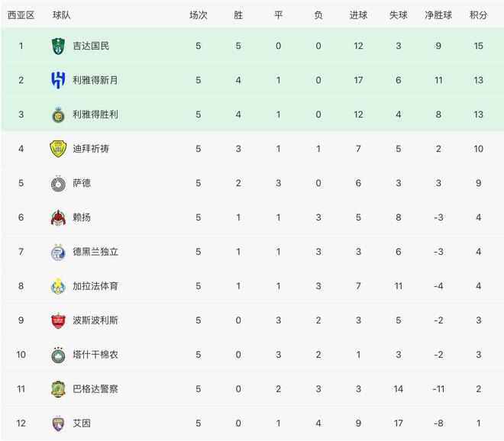Select the 净胜球 column header
This screenshot has height=441, width=504.
438,15
